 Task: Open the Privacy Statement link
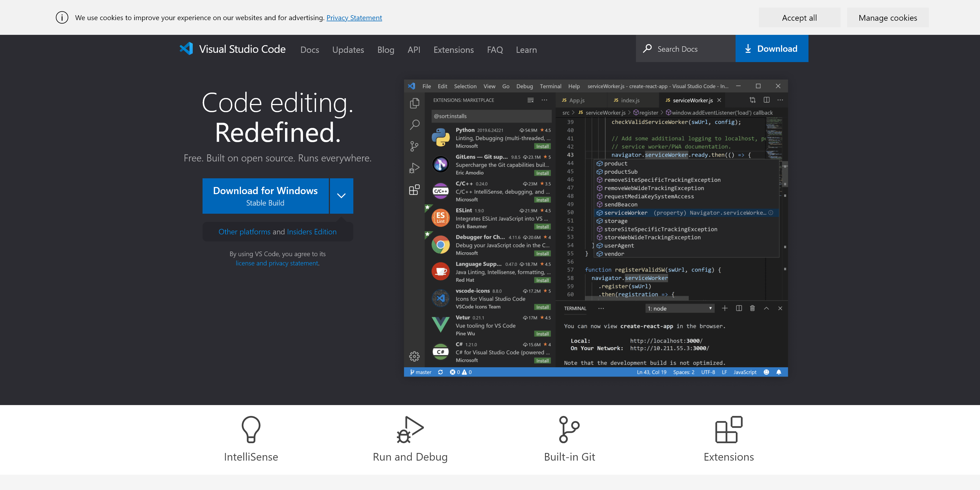(354, 17)
